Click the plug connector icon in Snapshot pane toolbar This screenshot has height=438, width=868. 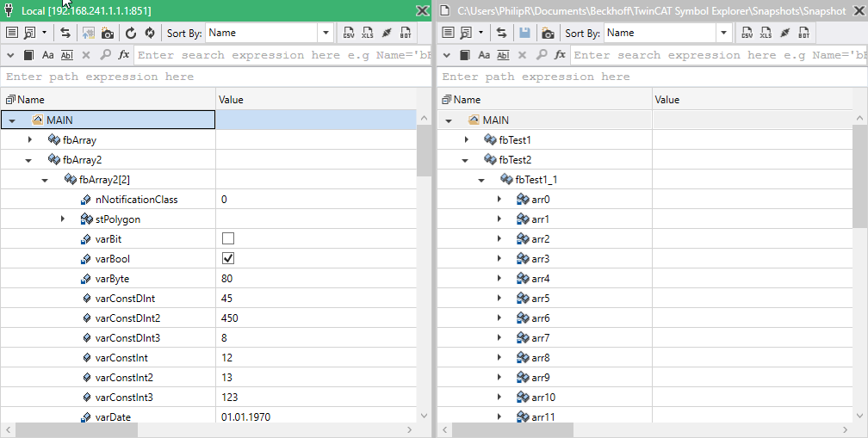pyautogui.click(x=785, y=33)
